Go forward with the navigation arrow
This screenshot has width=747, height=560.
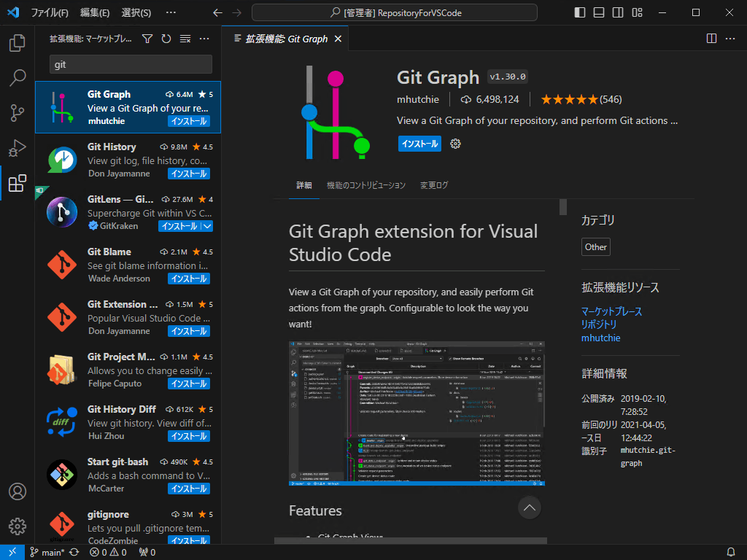pyautogui.click(x=237, y=13)
